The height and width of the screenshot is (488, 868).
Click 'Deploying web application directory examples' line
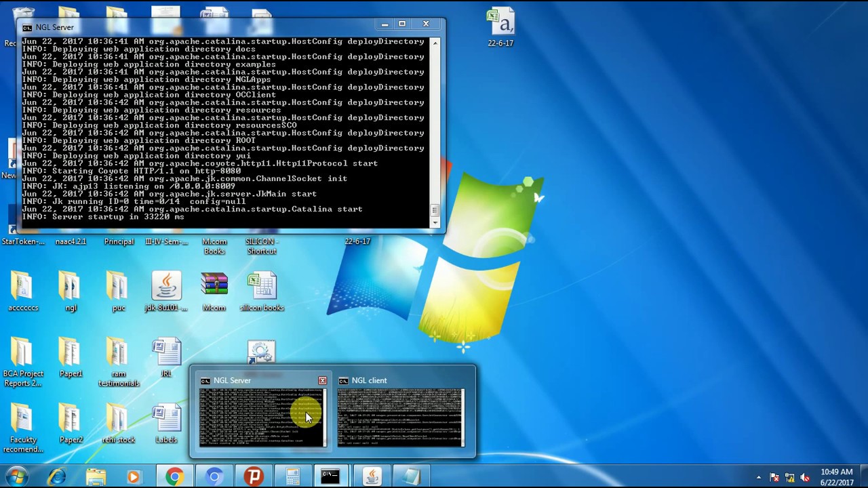click(149, 64)
